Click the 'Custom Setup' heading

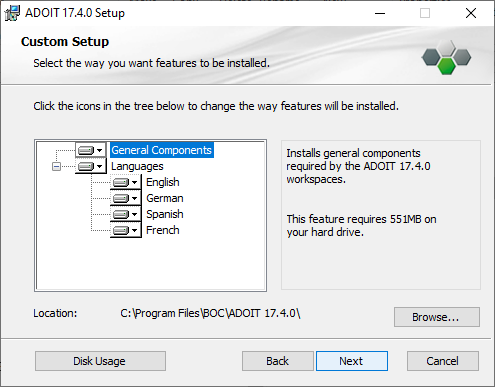[x=65, y=42]
